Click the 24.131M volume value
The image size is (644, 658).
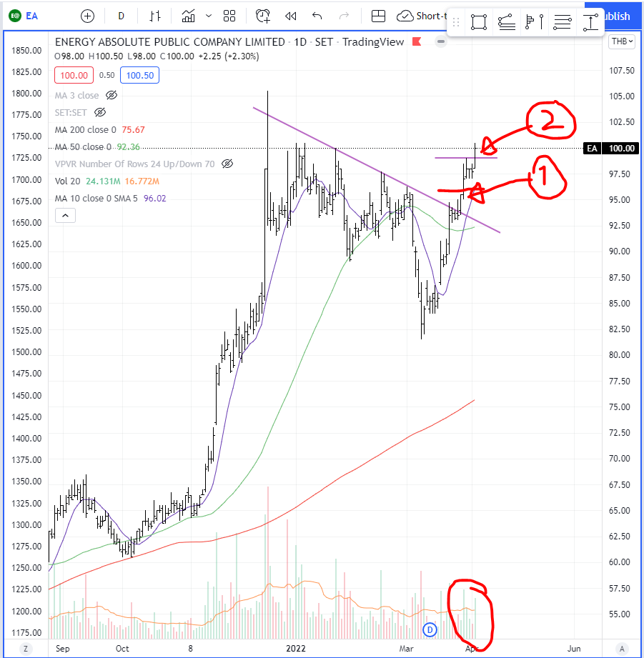coord(103,181)
